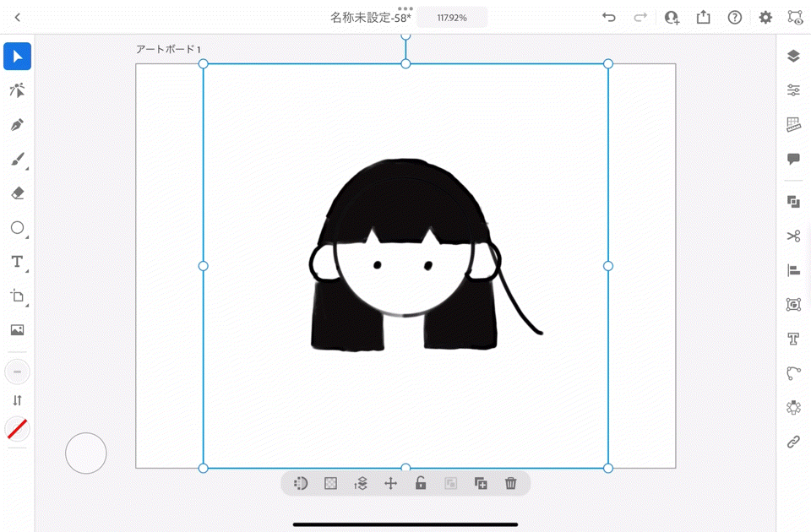
Task: Open the Comments panel
Action: (792, 159)
